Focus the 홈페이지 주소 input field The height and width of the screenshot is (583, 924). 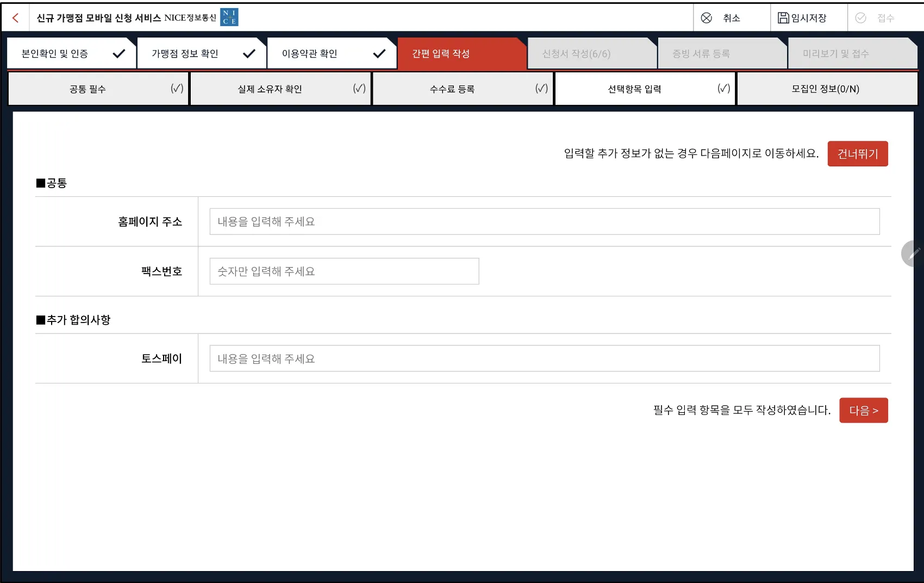click(545, 221)
